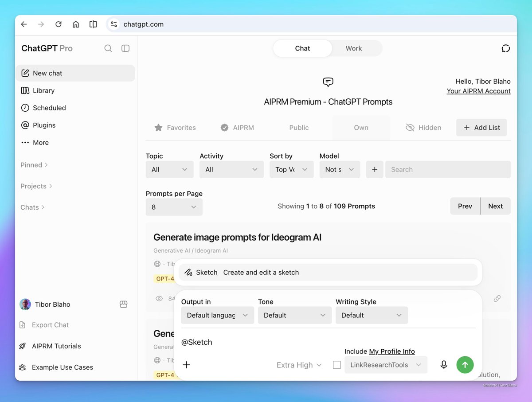Open Example Use Cases

56,367
